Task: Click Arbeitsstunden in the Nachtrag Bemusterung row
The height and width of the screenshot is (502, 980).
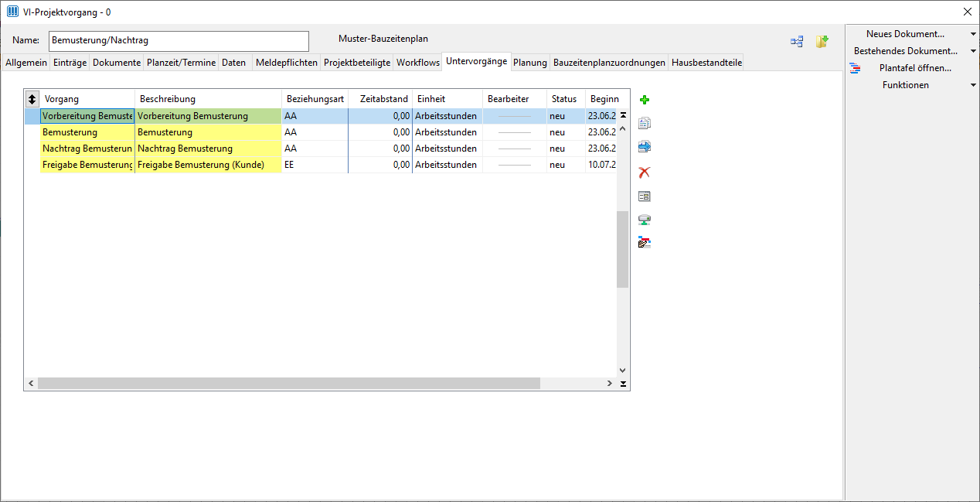Action: (447, 149)
